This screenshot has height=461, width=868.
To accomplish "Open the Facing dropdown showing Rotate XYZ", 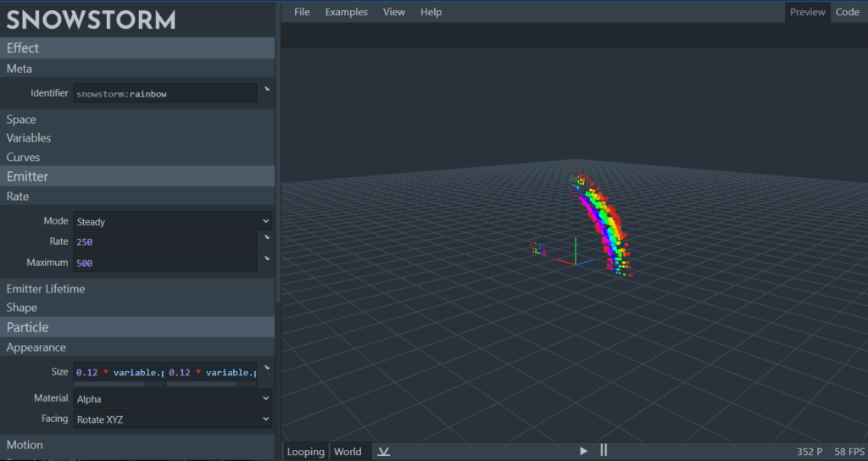I will tap(172, 419).
